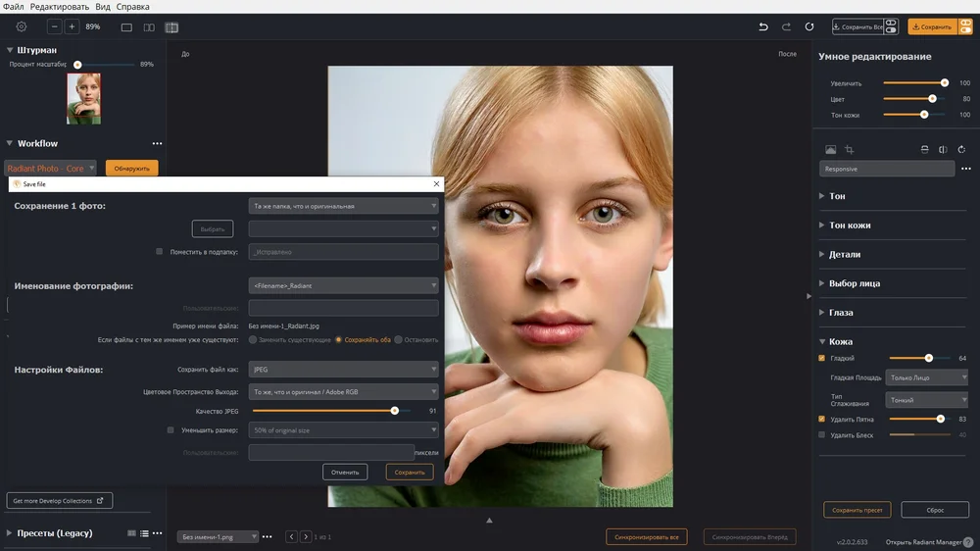Click the zoom in plus button
Screen dimensions: 980x551
[x=72, y=26]
